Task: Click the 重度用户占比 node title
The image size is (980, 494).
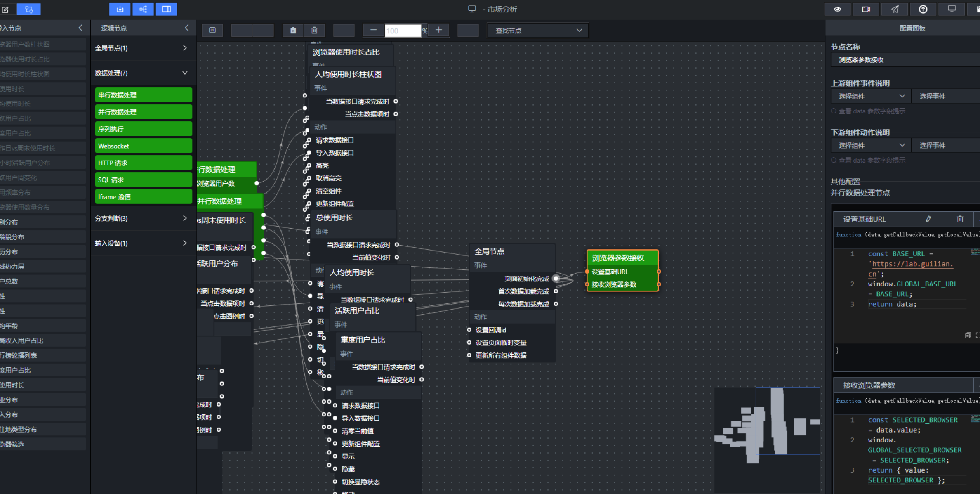Action: click(363, 340)
